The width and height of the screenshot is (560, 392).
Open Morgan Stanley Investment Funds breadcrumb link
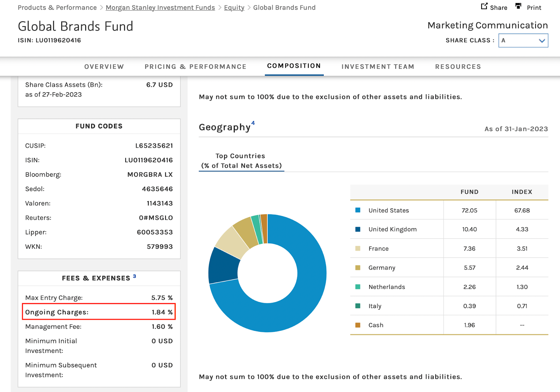point(160,8)
